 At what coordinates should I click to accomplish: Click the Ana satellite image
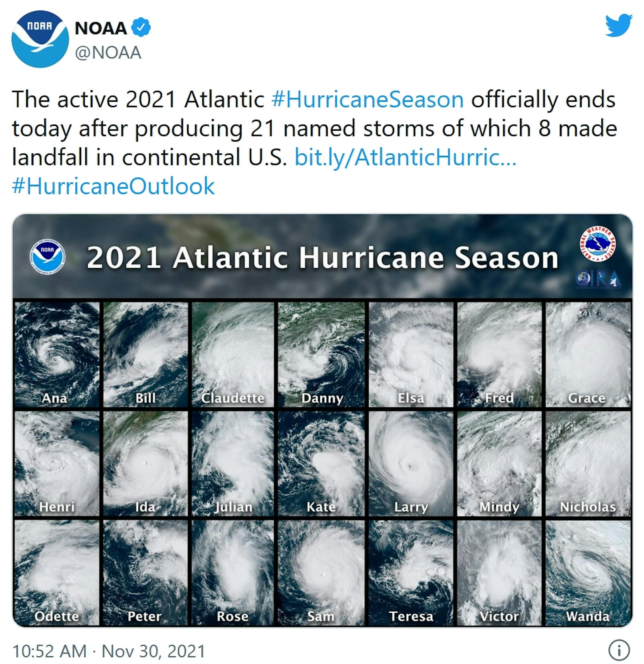pyautogui.click(x=57, y=355)
